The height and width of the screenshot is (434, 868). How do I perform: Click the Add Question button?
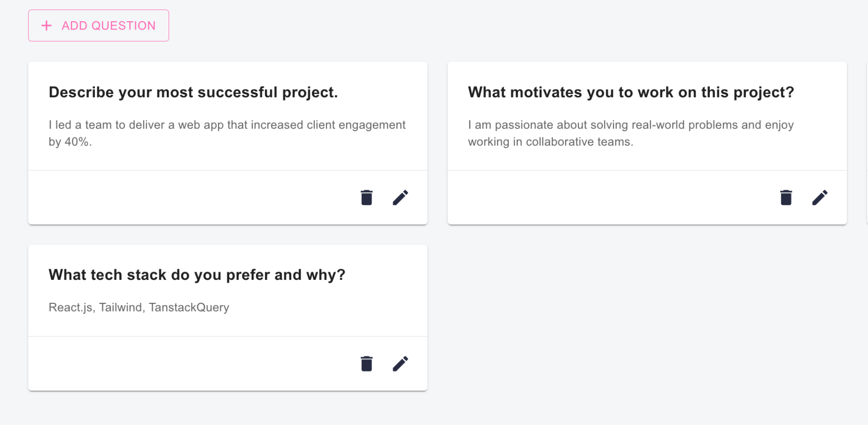click(99, 26)
